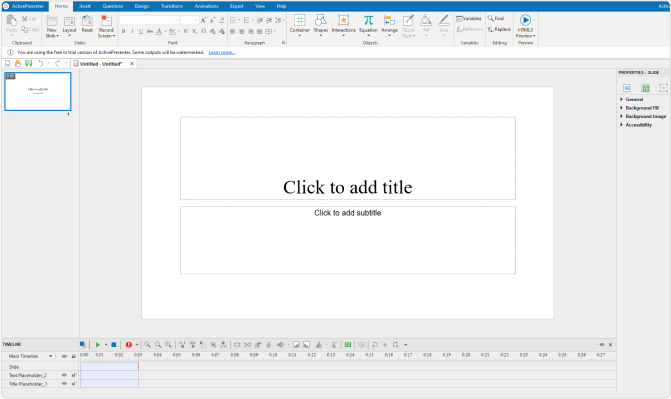Open the font color picker
The width and height of the screenshot is (671, 399).
(160, 31)
